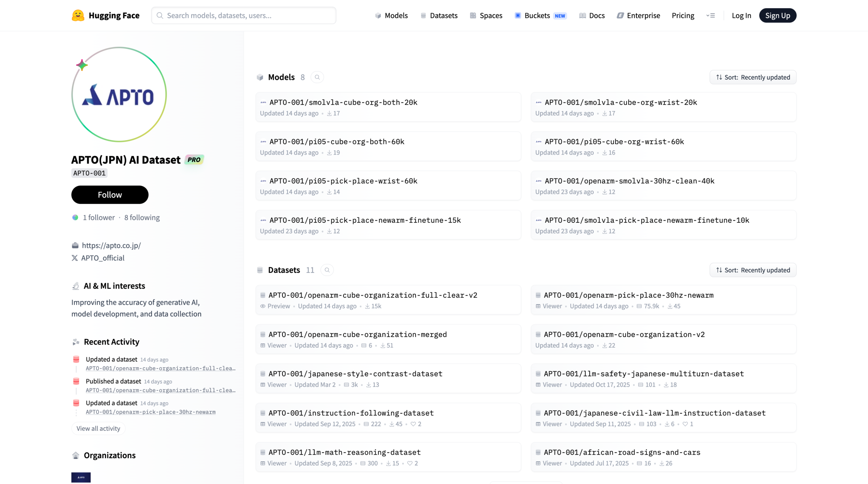Click the Datasets icon in navigation
This screenshot has height=484, width=868.
pos(423,16)
